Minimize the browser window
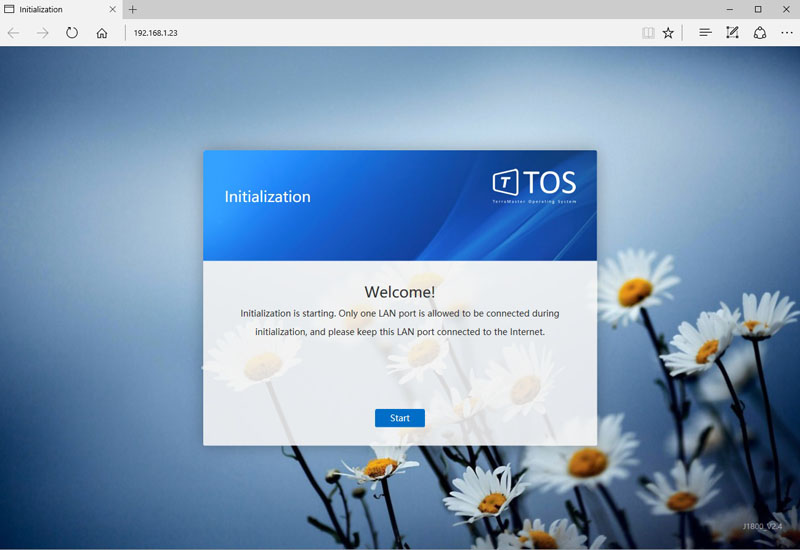Viewport: 800px width, 550px height. (730, 9)
